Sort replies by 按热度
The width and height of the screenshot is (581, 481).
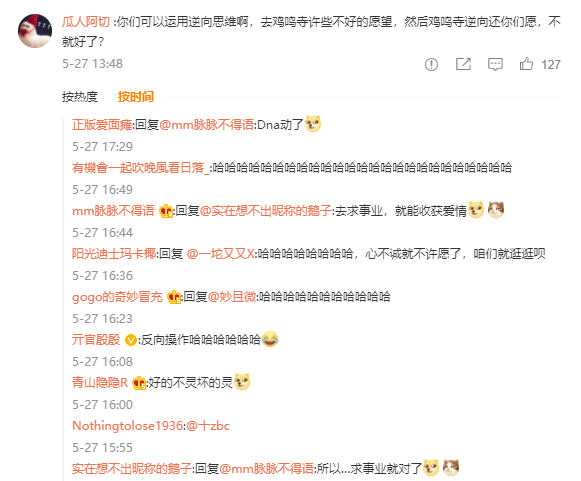pos(80,97)
